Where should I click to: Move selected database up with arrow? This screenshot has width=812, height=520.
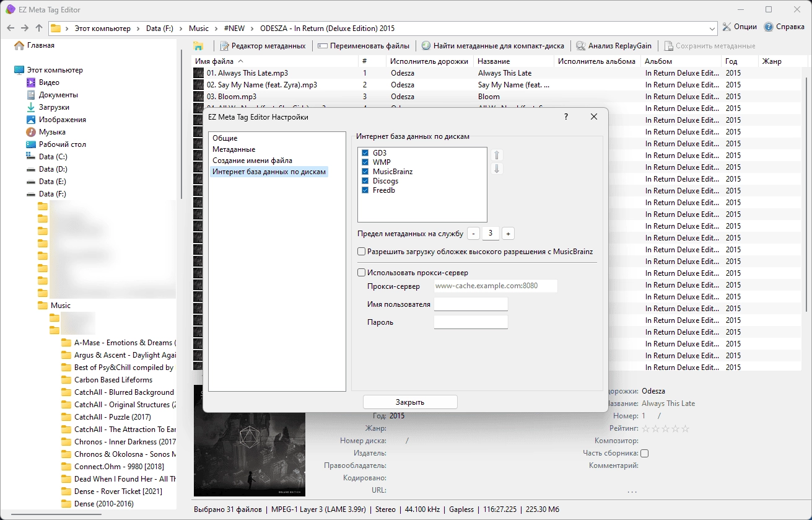[x=497, y=155]
